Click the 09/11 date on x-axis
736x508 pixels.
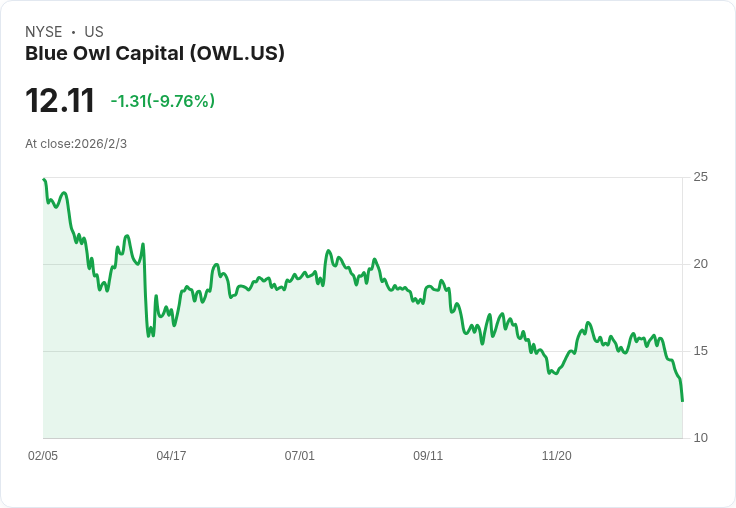point(428,455)
